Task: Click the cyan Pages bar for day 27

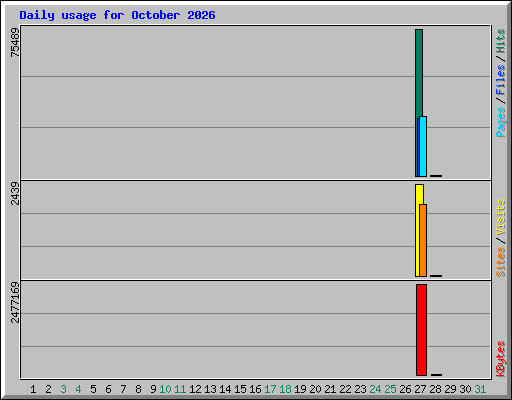Action: click(423, 146)
